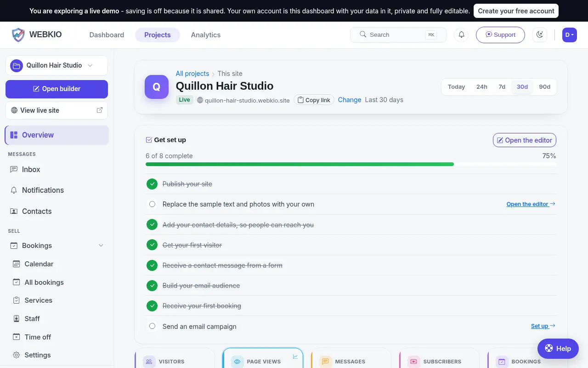This screenshot has width=588, height=368.
Task: Click the globe icon in View live site
Action: (x=14, y=110)
